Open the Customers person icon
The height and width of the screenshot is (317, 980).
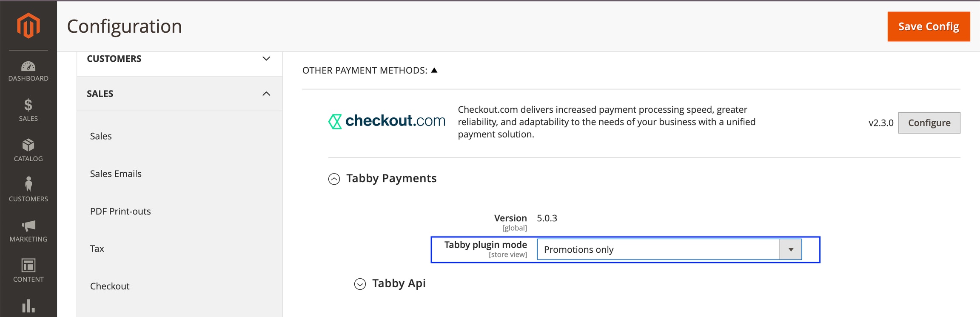[x=28, y=184]
